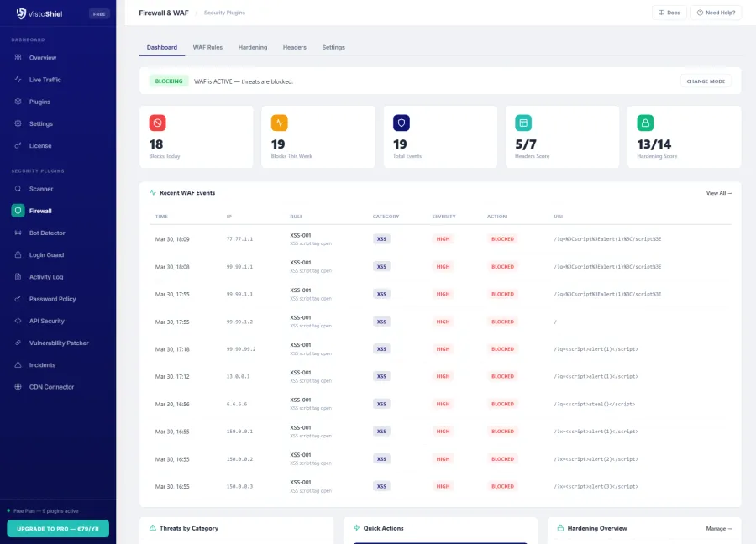Open the Docs page

(x=669, y=13)
